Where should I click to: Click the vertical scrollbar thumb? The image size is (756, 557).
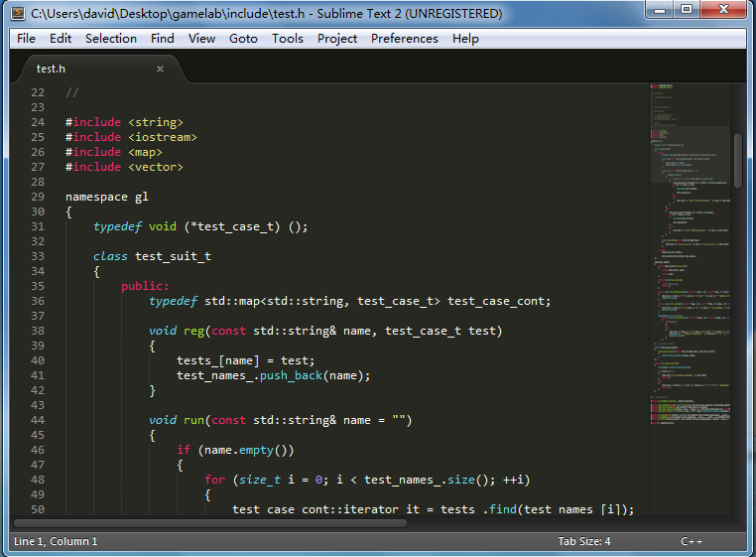738,159
